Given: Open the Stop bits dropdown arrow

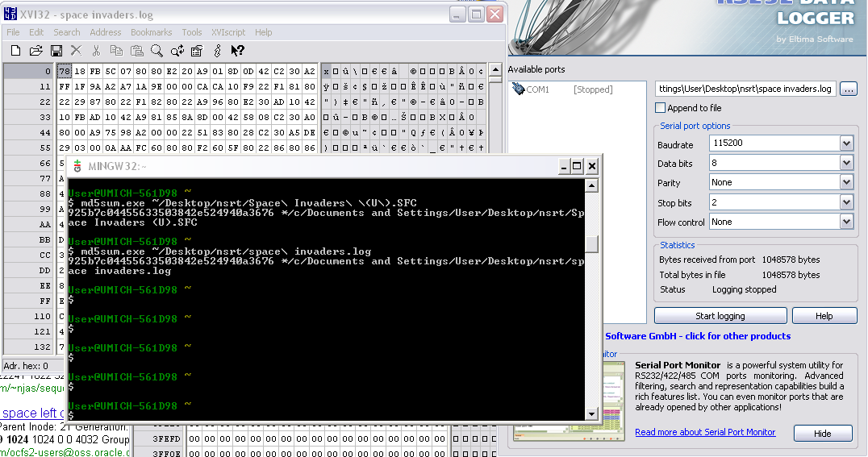Looking at the screenshot, I should click(x=846, y=202).
